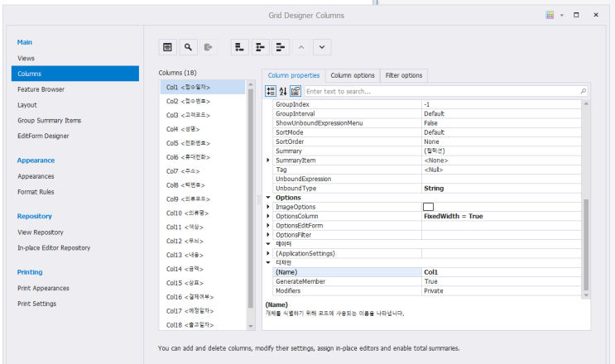This screenshot has width=615, height=364.
Task: Click the property pages icon beside the sort icon
Action: pyautogui.click(x=295, y=91)
